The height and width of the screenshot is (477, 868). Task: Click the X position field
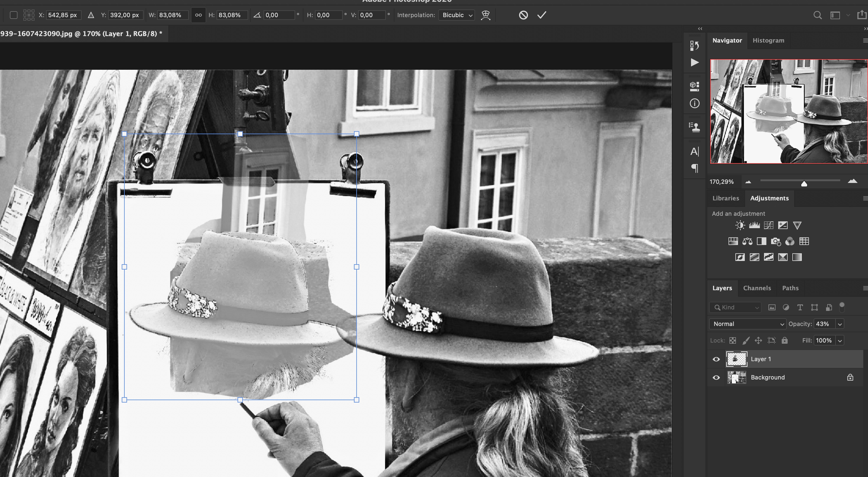coord(63,15)
